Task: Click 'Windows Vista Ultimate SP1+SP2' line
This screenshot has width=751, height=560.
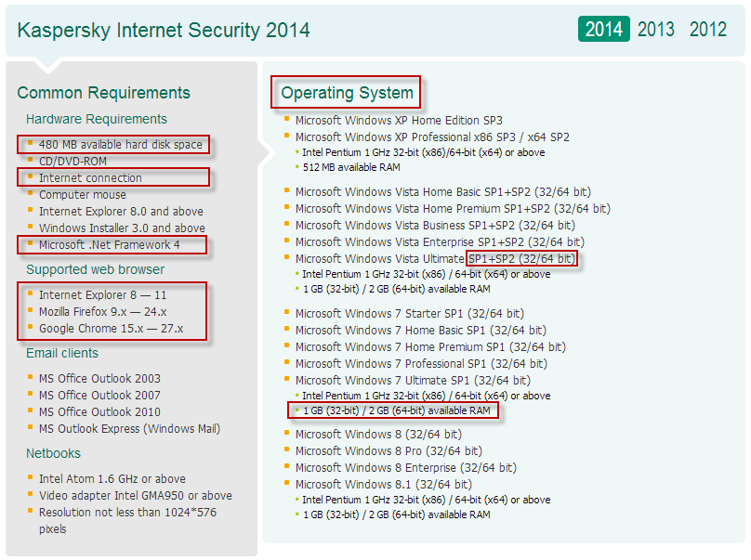Action: coord(435,259)
